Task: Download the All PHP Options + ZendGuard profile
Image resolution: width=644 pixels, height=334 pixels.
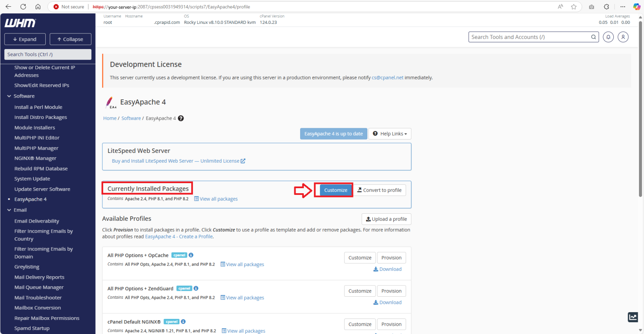Action: point(387,302)
